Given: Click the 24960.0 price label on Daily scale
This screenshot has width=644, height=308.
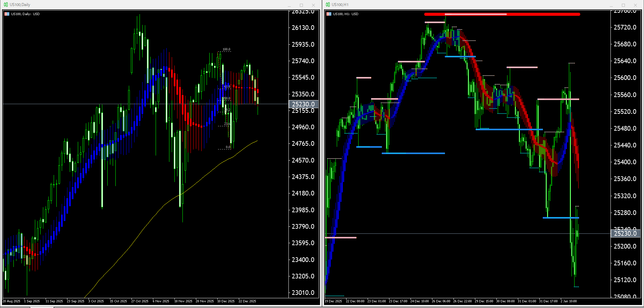Looking at the screenshot, I should coord(303,127).
